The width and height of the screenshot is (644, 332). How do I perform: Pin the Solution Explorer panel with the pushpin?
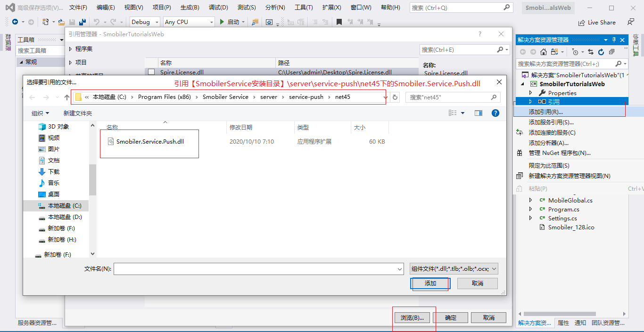pos(614,40)
